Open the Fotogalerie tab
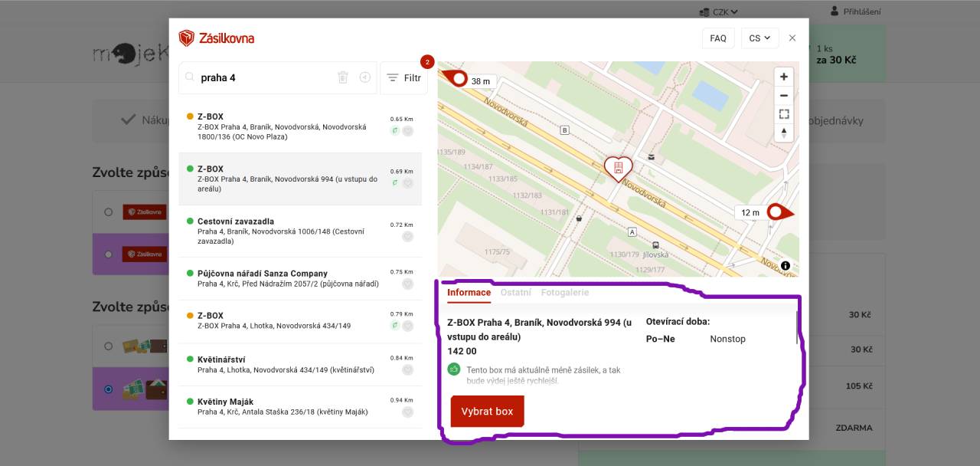Image resolution: width=980 pixels, height=466 pixels. [x=565, y=292]
